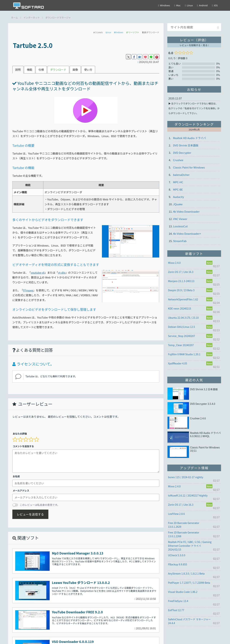Open 4k Video Downloader in the ranking list
This screenshot has width=230, height=644.
coord(186,212)
